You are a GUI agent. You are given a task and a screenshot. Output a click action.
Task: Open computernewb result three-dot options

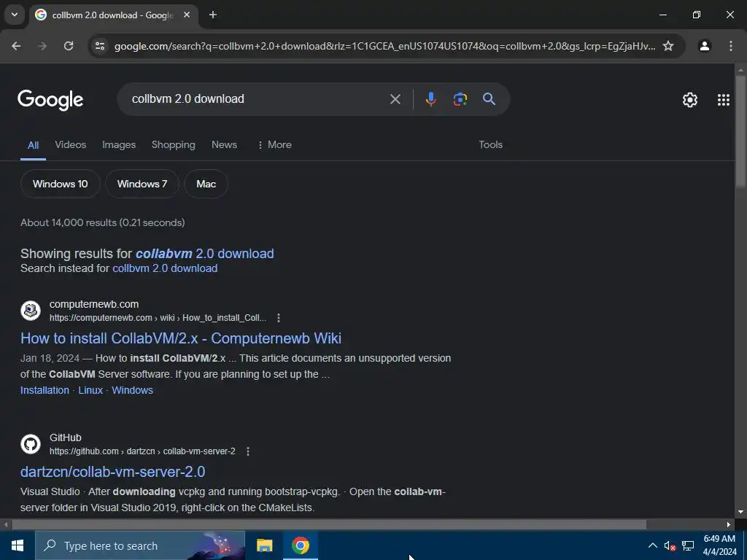[279, 318]
